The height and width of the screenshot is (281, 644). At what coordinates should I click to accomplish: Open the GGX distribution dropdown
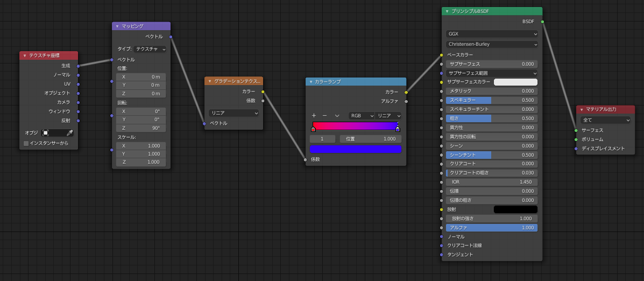pos(492,34)
